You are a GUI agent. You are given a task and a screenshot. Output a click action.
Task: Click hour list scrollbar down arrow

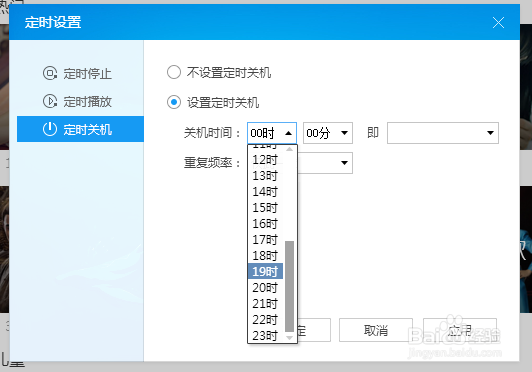(x=289, y=338)
